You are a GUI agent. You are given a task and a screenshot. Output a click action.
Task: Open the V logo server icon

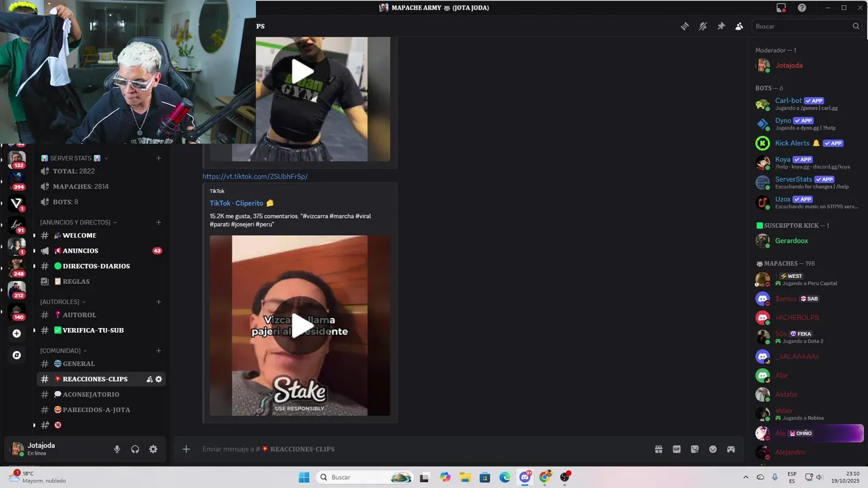point(17,203)
